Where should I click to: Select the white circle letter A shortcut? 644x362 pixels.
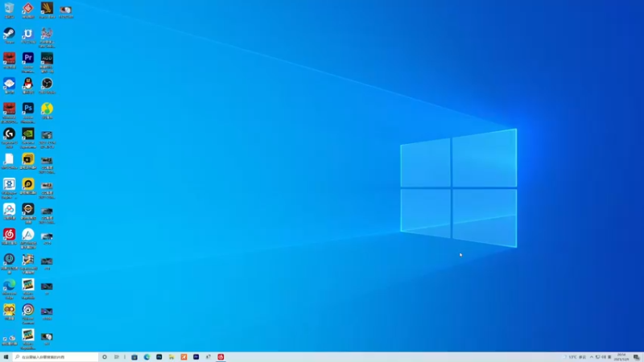click(x=28, y=238)
